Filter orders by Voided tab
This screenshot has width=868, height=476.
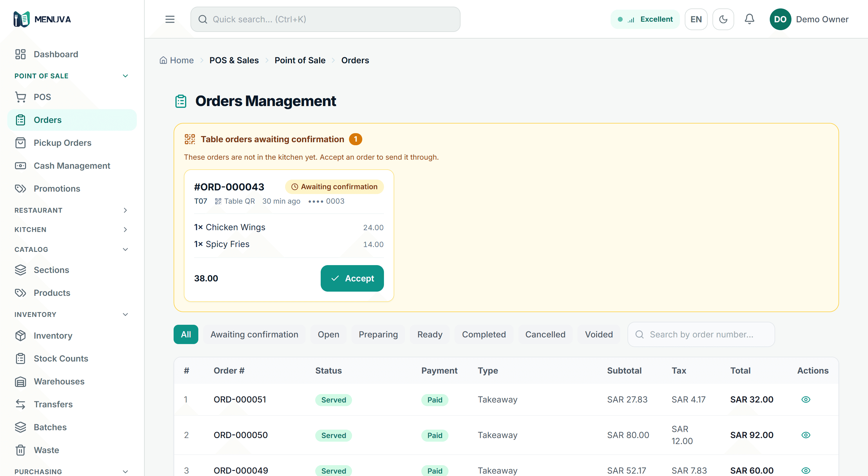click(599, 334)
